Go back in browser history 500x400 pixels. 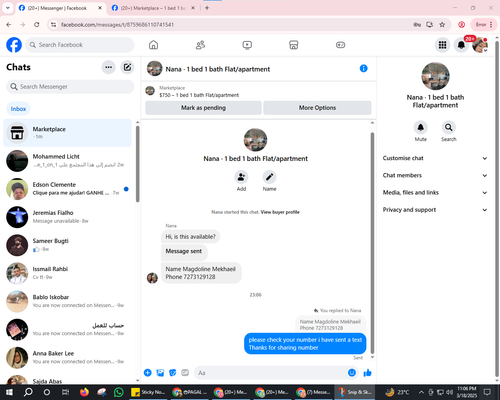9,24
